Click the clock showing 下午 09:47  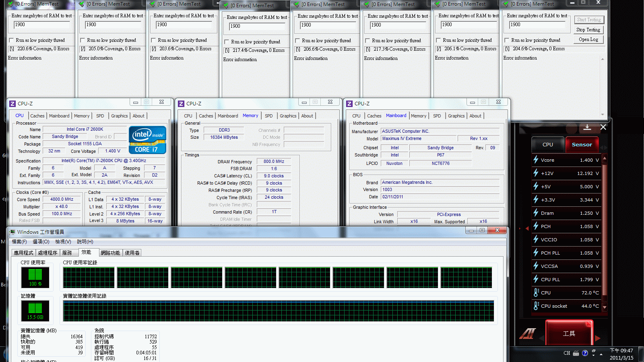coord(621,351)
